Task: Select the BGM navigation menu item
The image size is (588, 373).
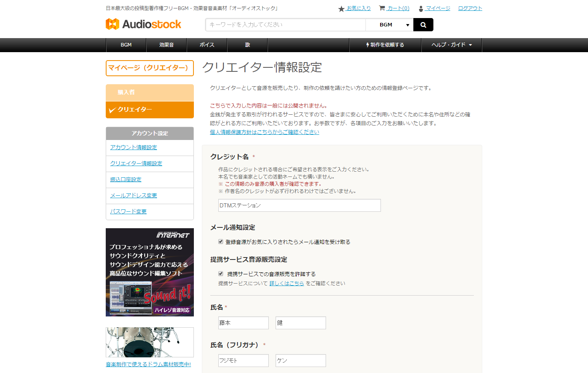Action: point(126,45)
